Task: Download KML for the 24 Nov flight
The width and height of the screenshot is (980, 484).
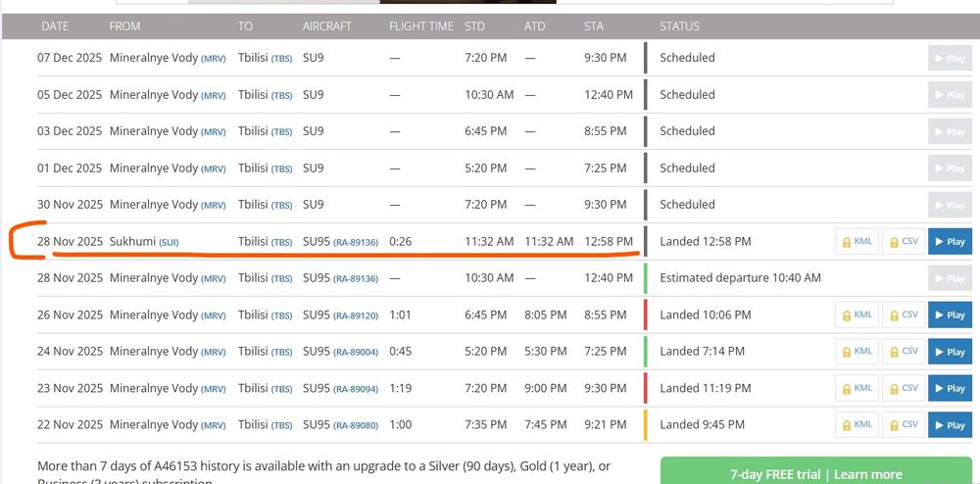Action: (857, 352)
